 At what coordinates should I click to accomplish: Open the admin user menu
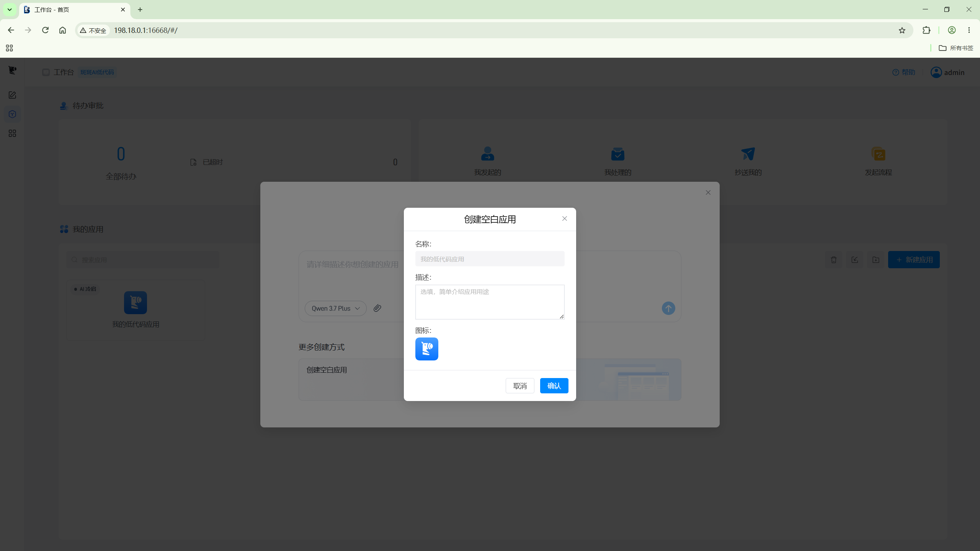point(947,72)
